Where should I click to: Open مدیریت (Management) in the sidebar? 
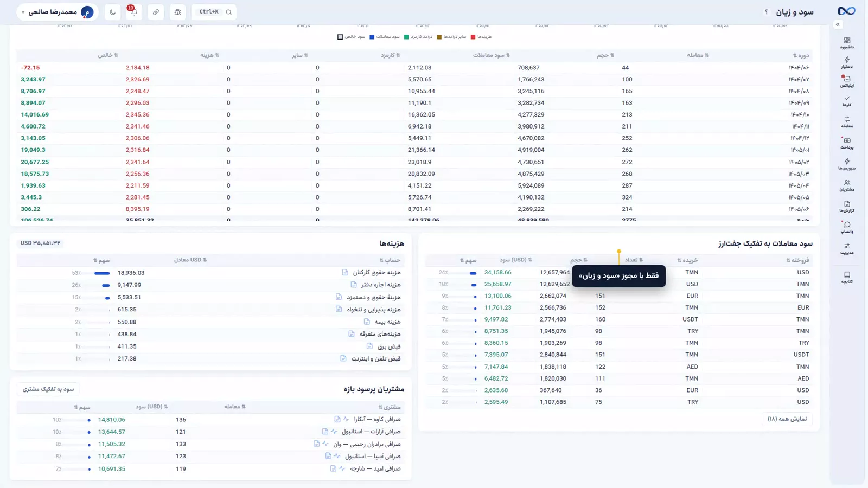847,248
